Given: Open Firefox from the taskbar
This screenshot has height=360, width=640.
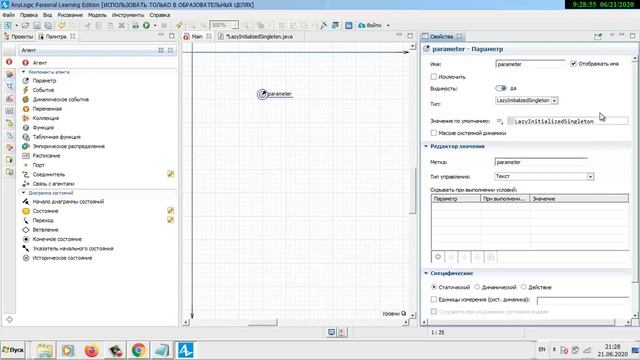Looking at the screenshot, I should click(91, 350).
